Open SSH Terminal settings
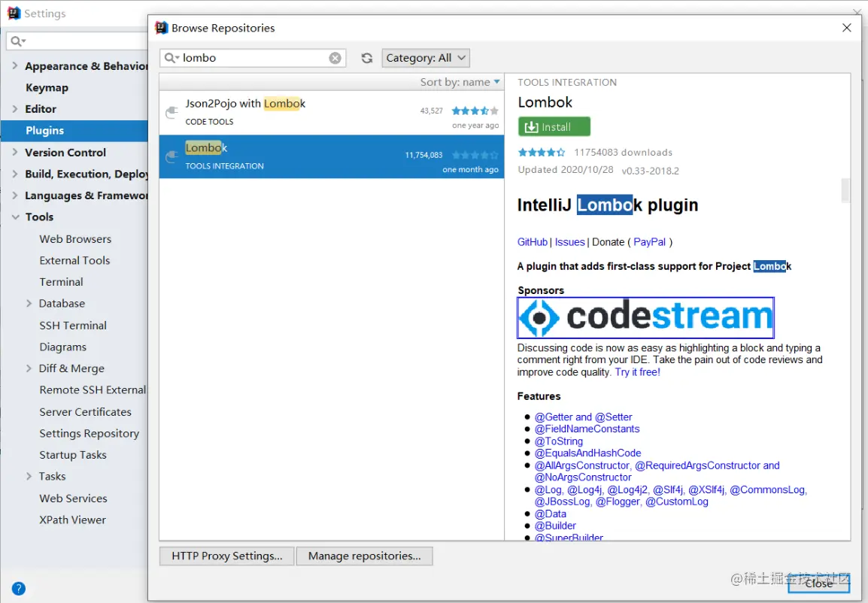 point(73,326)
